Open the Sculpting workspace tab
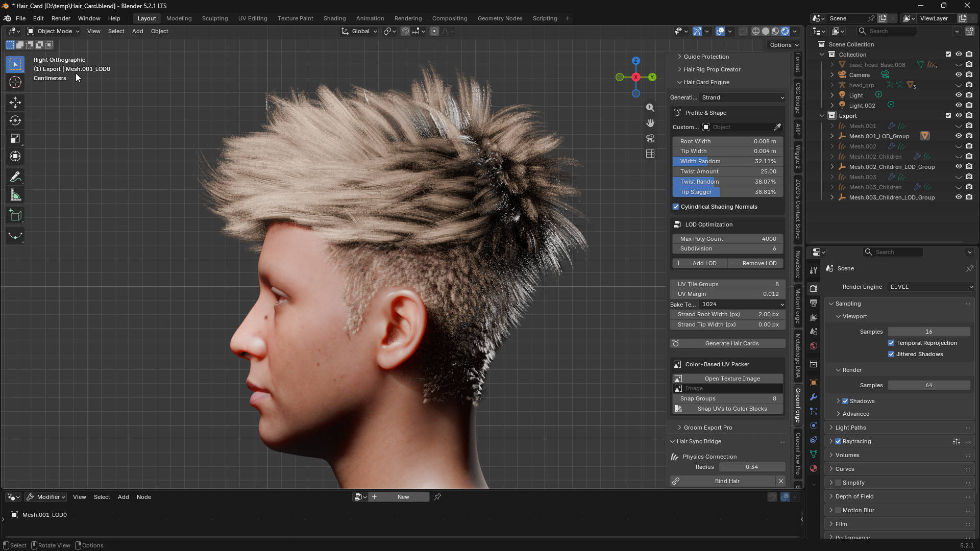This screenshot has height=551, width=980. pos(215,18)
